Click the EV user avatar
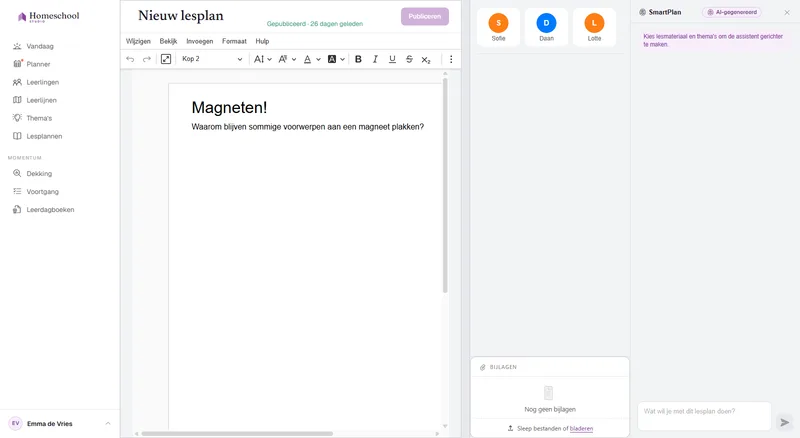800x438 pixels. pos(16,424)
